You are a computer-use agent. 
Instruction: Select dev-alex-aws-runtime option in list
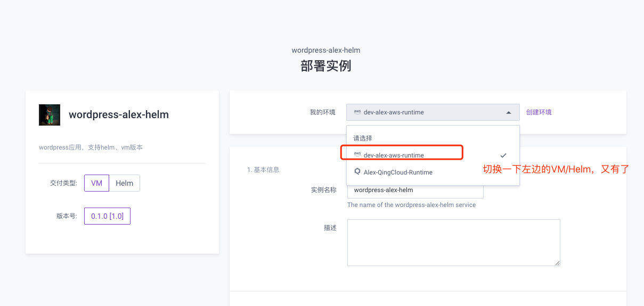[x=433, y=155]
